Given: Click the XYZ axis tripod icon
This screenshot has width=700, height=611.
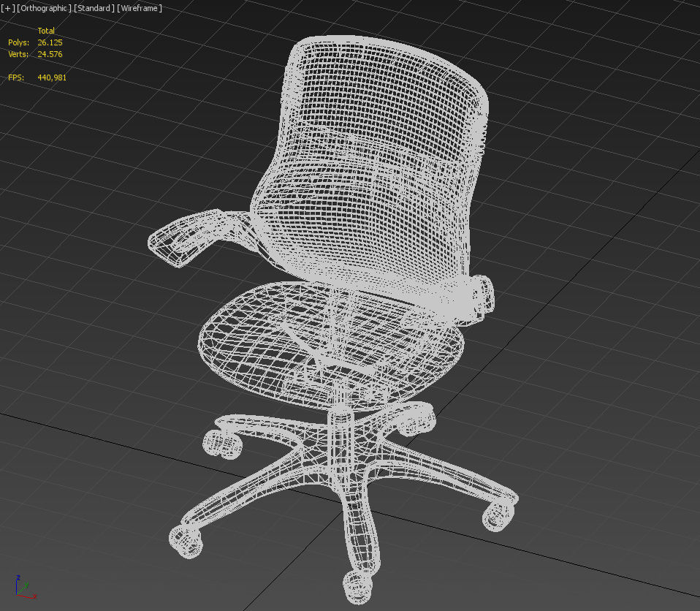Looking at the screenshot, I should point(25,587).
